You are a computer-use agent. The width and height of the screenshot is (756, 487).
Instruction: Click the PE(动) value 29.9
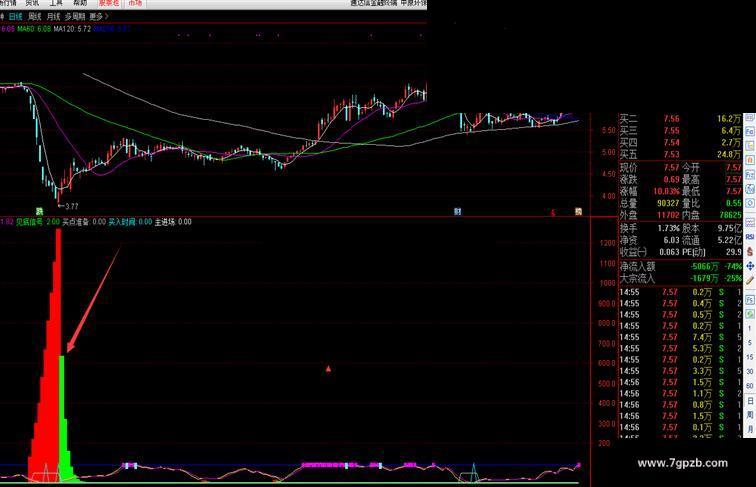[734, 252]
